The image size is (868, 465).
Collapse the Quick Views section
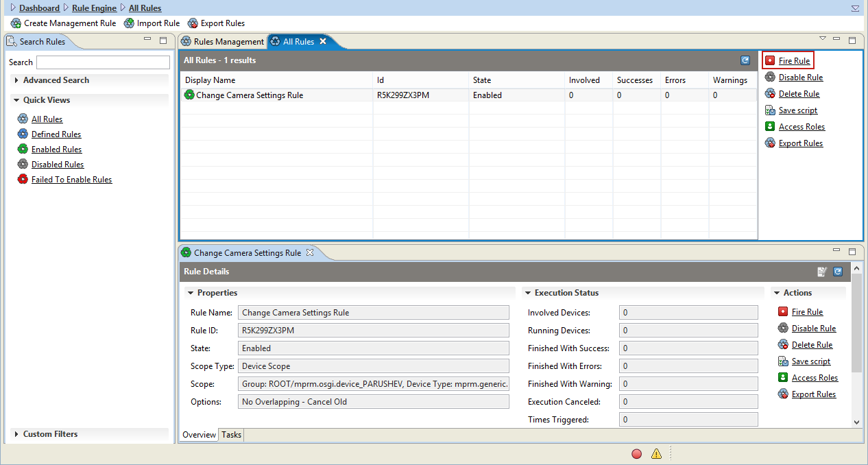point(17,100)
